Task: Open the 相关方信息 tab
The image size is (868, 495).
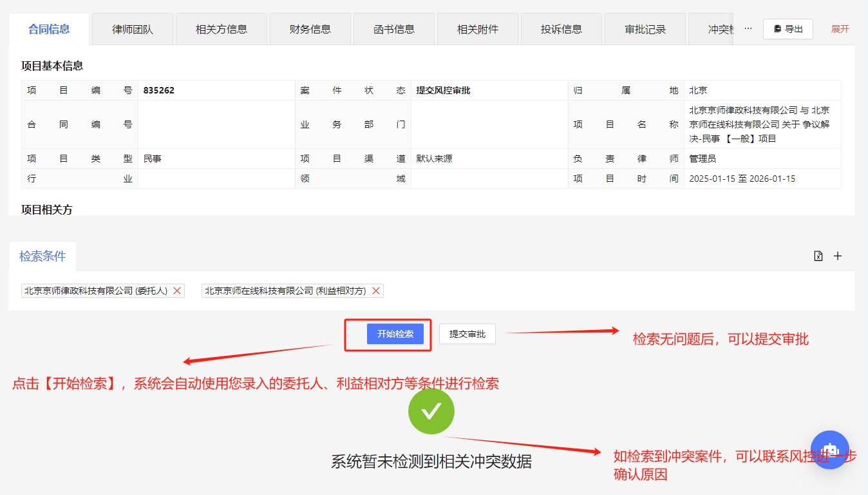Action: click(222, 29)
